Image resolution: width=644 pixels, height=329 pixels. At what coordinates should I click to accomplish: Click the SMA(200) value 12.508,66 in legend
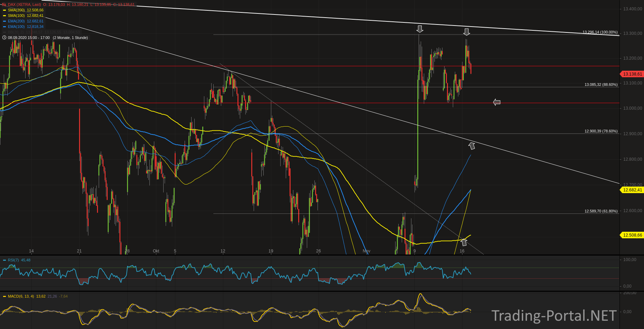(35, 10)
